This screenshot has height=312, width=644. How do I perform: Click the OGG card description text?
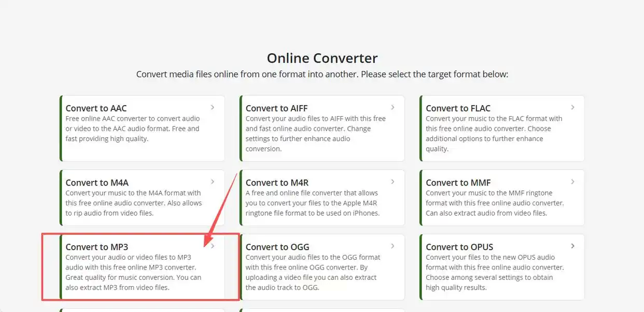pyautogui.click(x=313, y=273)
